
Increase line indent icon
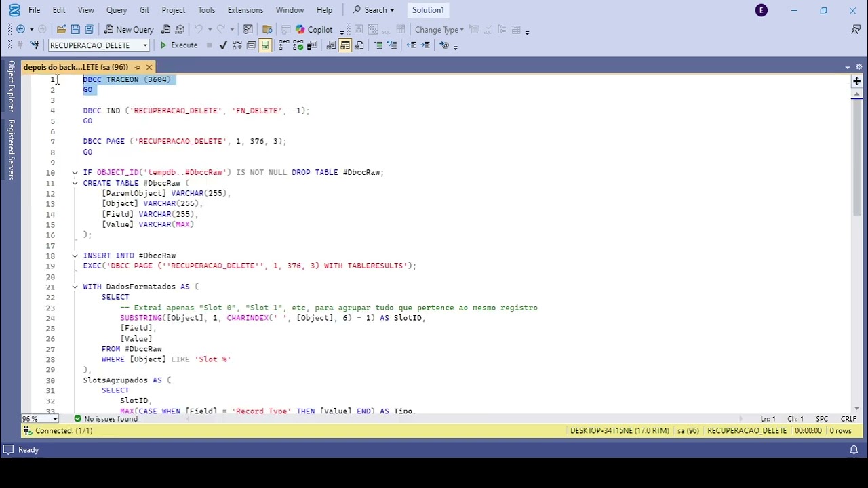(x=425, y=45)
